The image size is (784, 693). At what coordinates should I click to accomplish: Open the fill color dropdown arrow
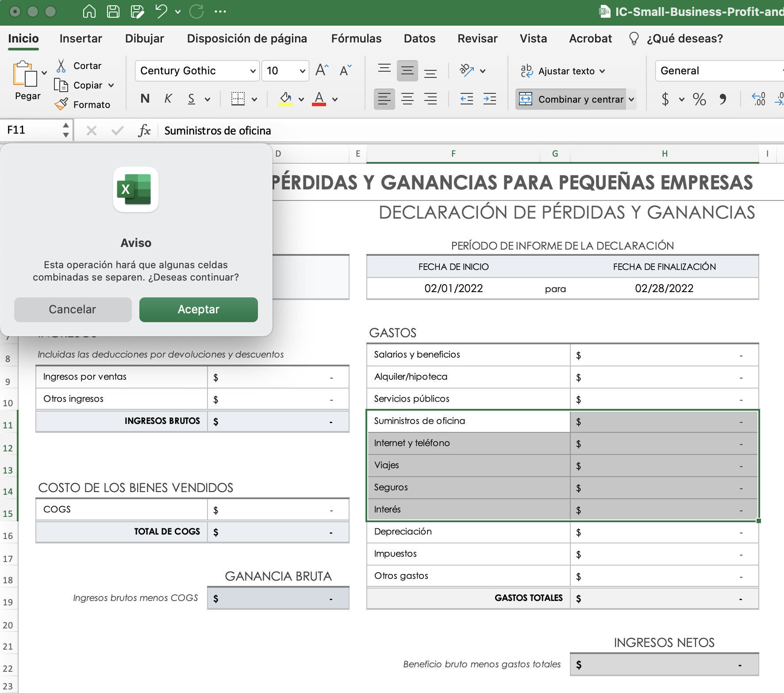click(301, 99)
